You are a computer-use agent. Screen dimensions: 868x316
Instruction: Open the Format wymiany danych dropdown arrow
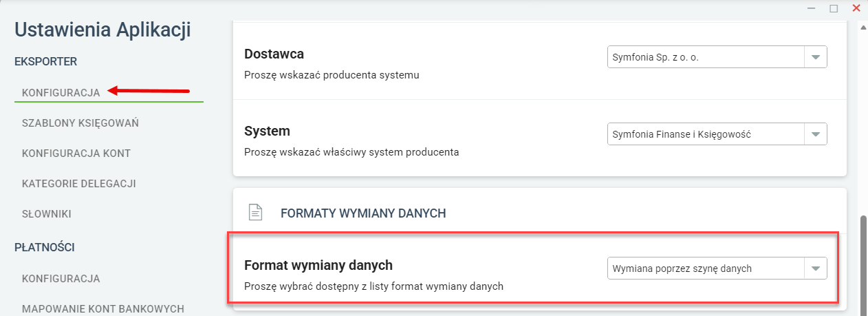coord(816,268)
